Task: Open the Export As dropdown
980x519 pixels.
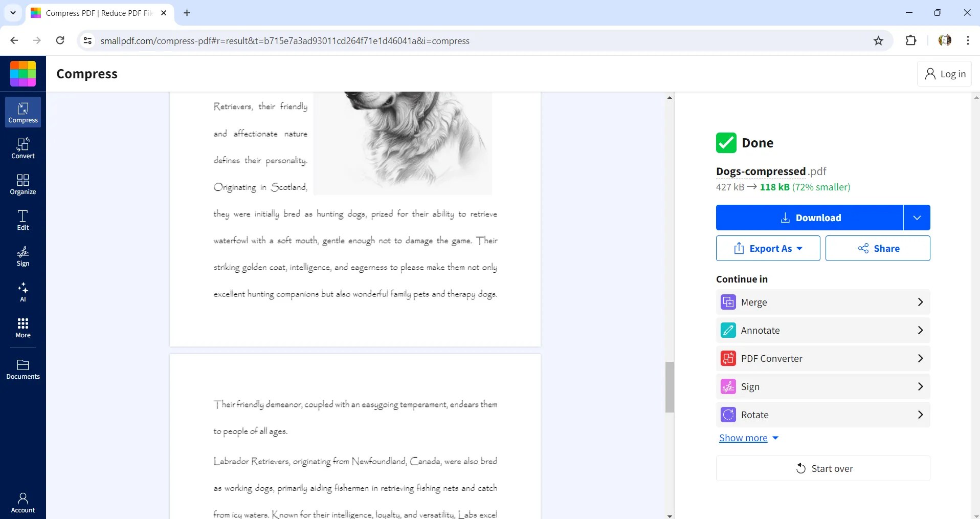Action: pyautogui.click(x=768, y=248)
